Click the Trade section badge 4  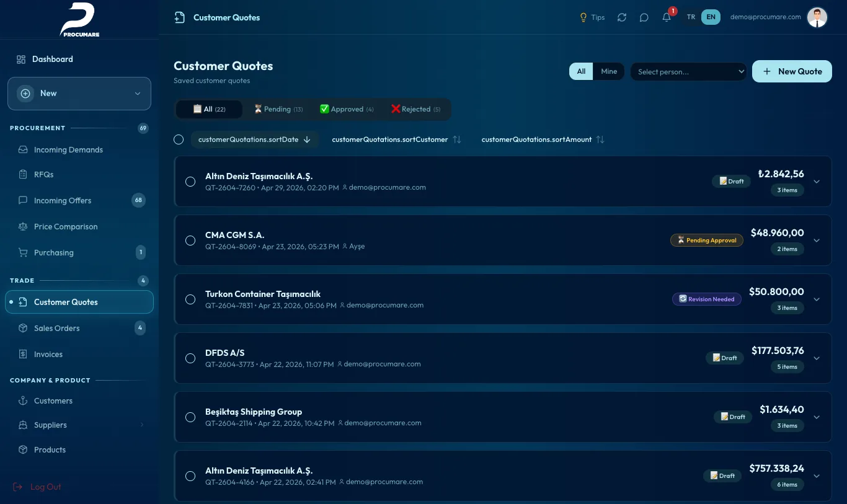(x=143, y=281)
